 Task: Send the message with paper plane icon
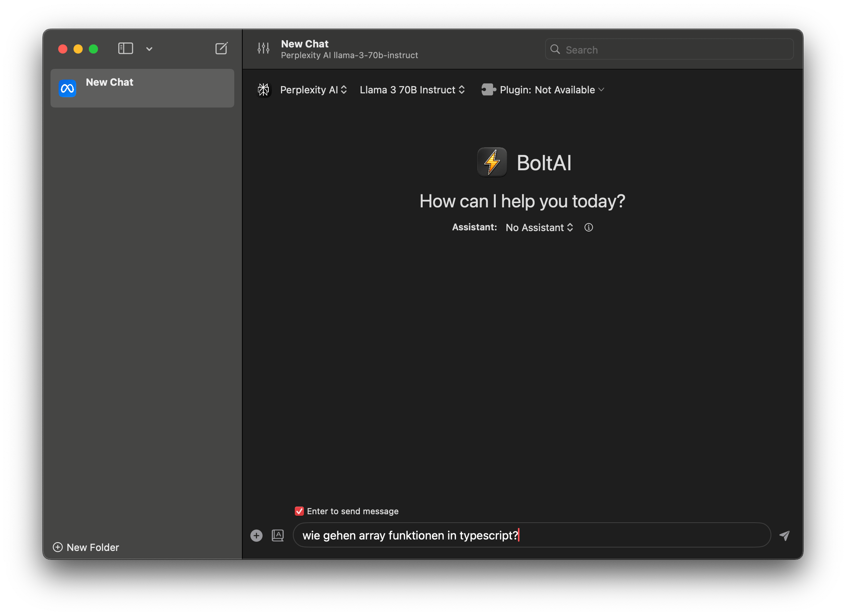(785, 536)
